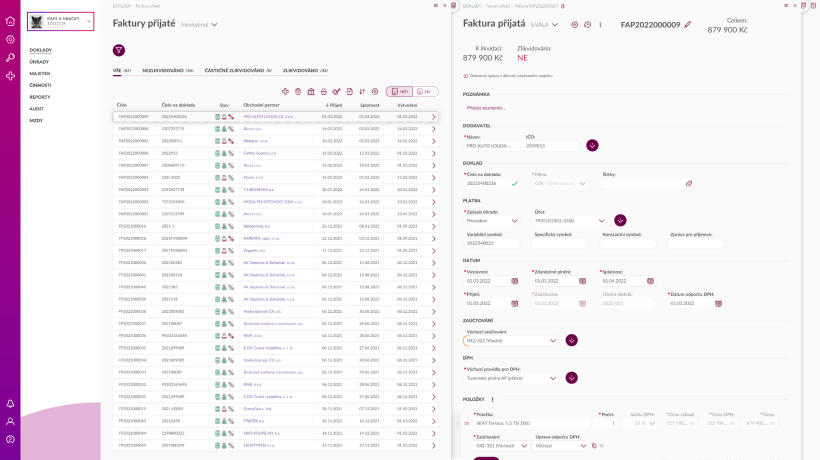Click the bell notifications icon in sidebar
The image size is (820, 460).
point(10,404)
